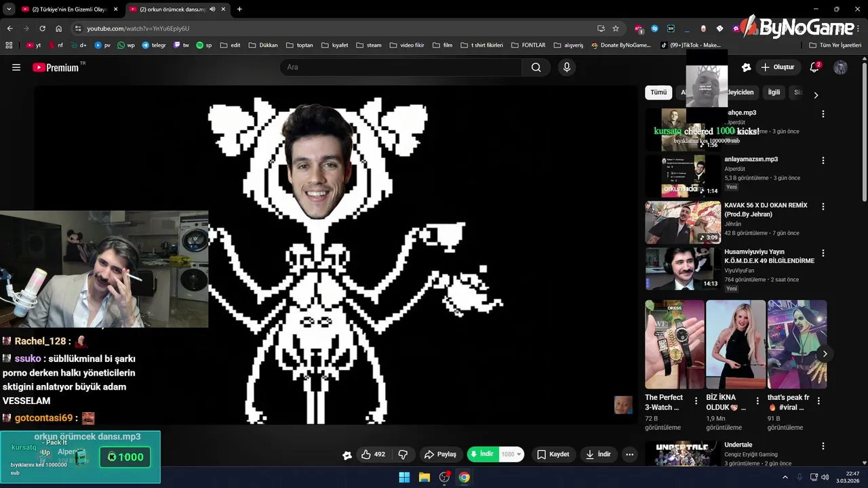The image size is (868, 488).
Task: Click the Oluştur create button
Action: point(777,67)
